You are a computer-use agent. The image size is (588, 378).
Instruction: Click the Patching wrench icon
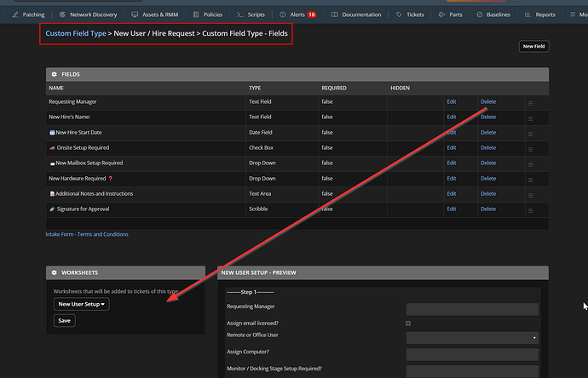(x=15, y=14)
